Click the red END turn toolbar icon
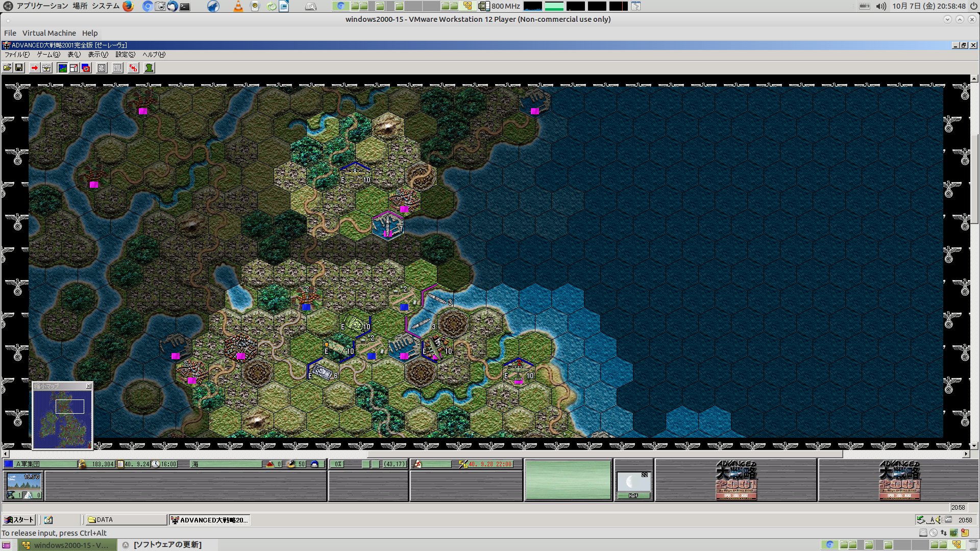 (x=133, y=68)
